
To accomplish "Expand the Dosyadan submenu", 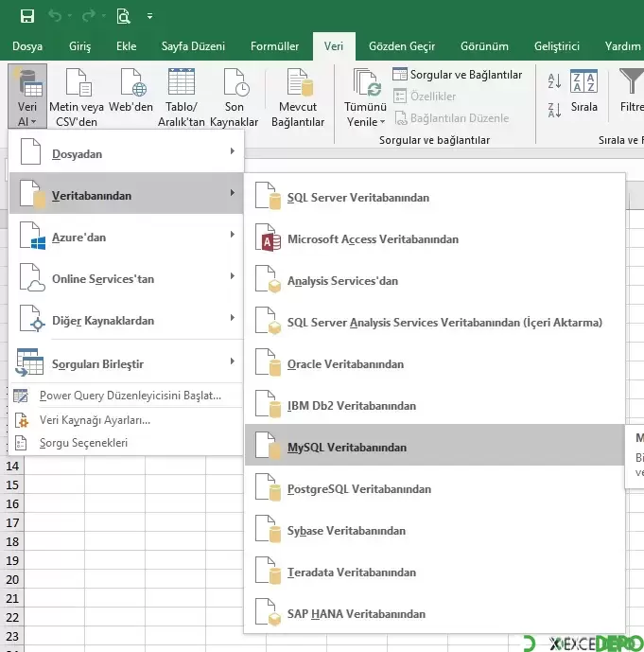I will (127, 151).
